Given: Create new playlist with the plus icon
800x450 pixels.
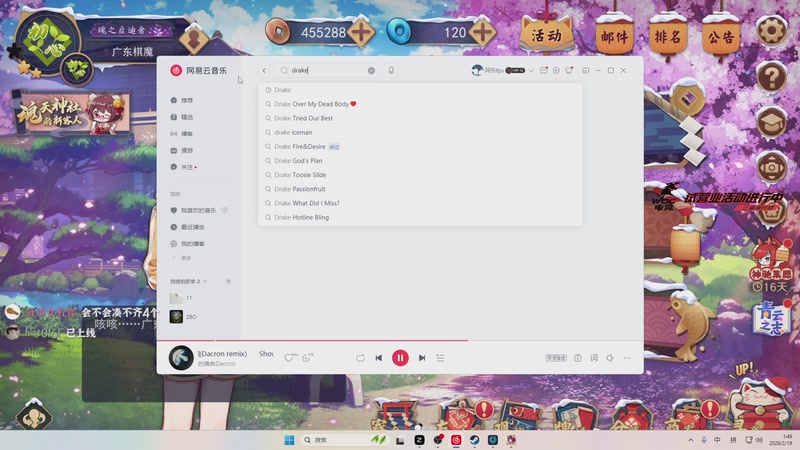Looking at the screenshot, I should pos(228,281).
